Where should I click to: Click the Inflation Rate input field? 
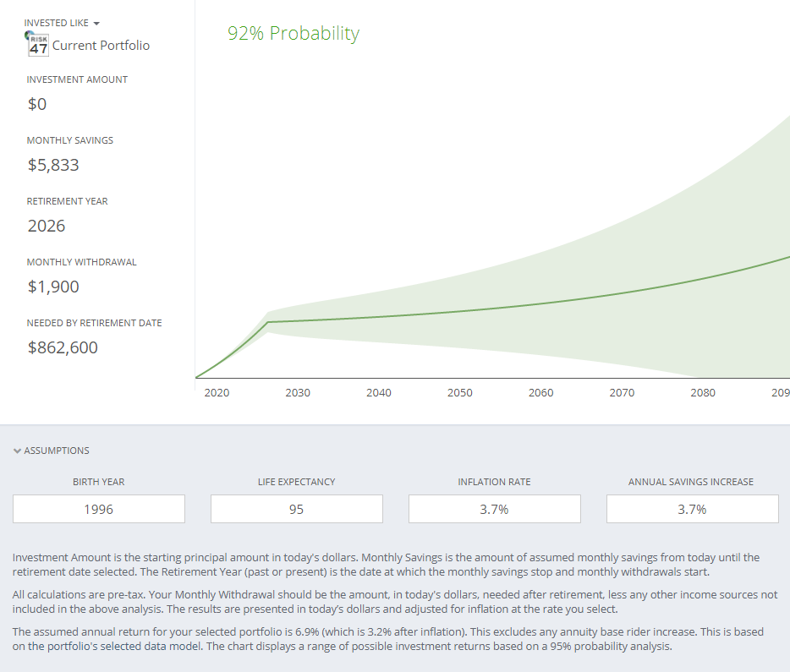coord(495,509)
